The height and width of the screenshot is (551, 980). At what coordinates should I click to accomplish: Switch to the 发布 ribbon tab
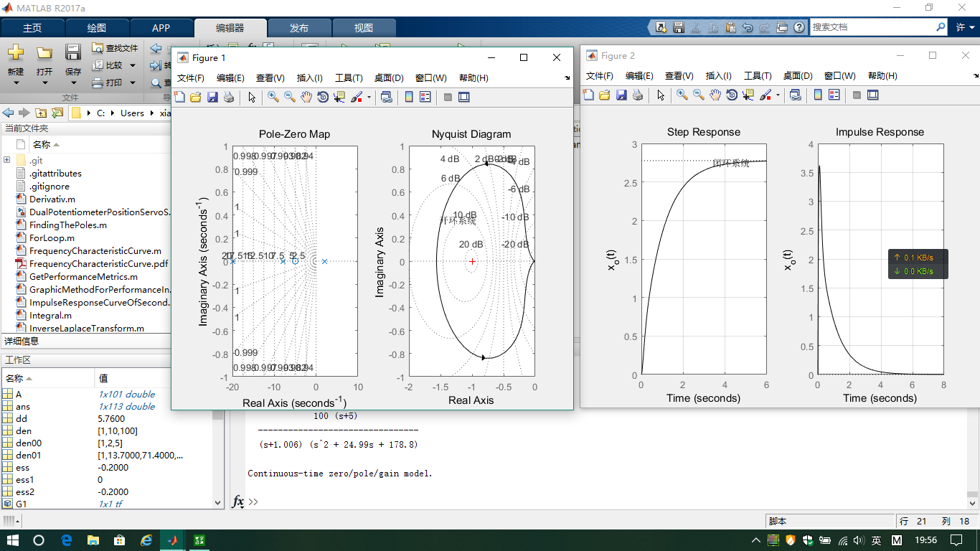coord(299,28)
